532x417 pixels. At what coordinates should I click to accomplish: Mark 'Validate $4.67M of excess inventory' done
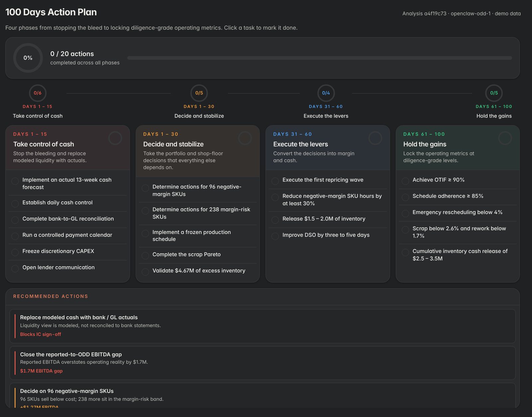pyautogui.click(x=145, y=272)
